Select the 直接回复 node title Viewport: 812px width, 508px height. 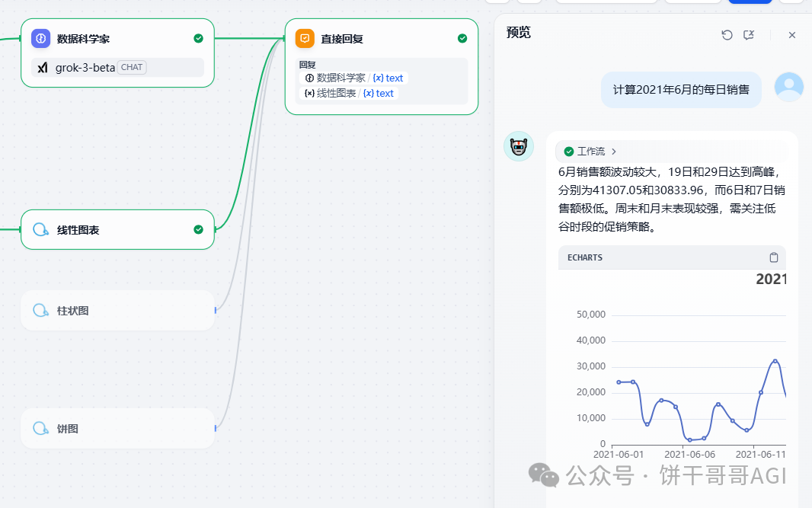[x=342, y=39]
